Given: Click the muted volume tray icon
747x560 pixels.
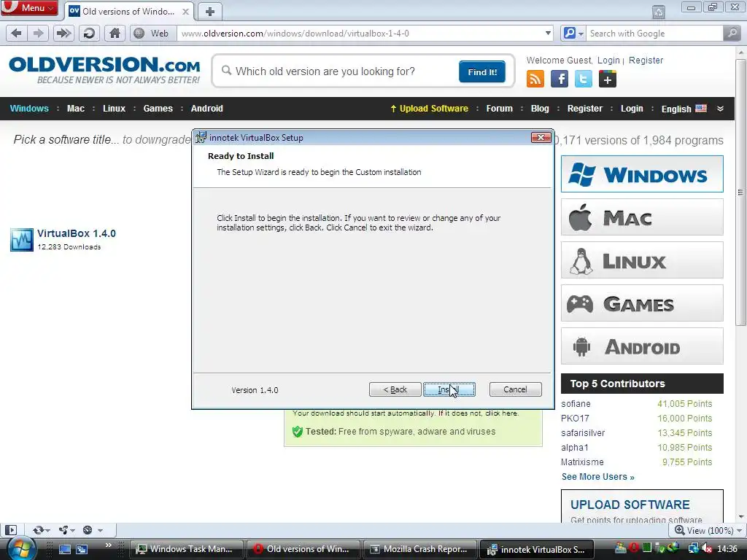Looking at the screenshot, I should click(707, 549).
